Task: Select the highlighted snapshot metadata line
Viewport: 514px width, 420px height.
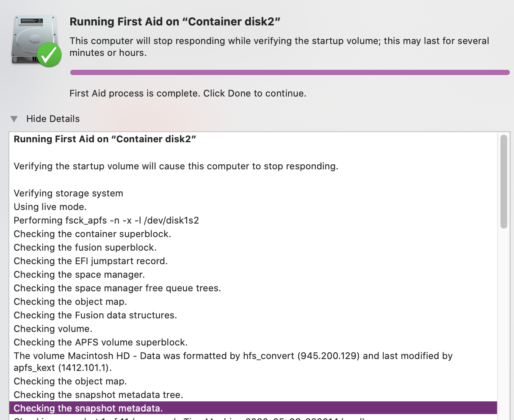Action: coord(253,408)
